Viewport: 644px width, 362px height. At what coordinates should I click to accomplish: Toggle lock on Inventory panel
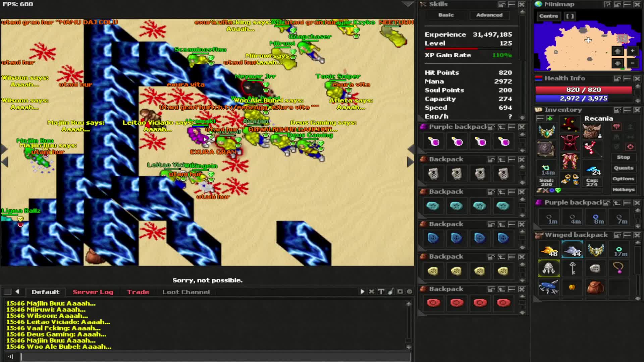617,110
